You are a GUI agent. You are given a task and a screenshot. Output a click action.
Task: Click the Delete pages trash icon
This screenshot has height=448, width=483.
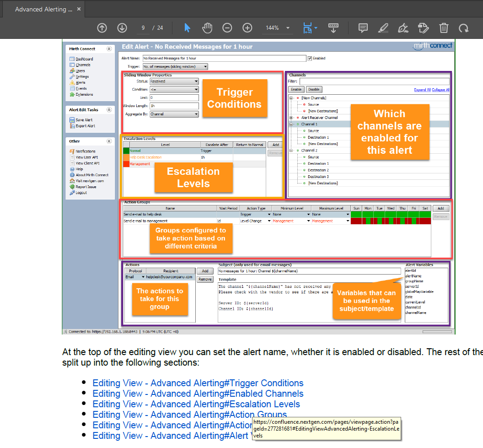point(443,27)
